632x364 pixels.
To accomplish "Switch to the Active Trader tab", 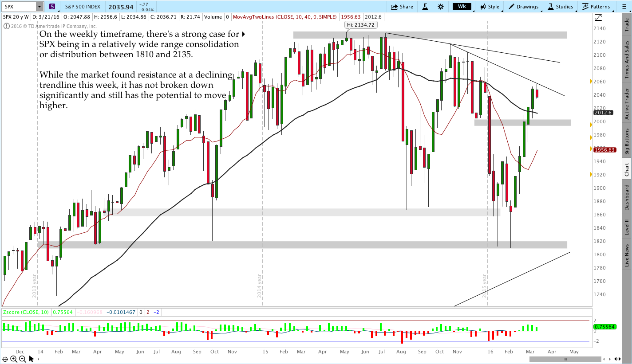I will point(627,103).
